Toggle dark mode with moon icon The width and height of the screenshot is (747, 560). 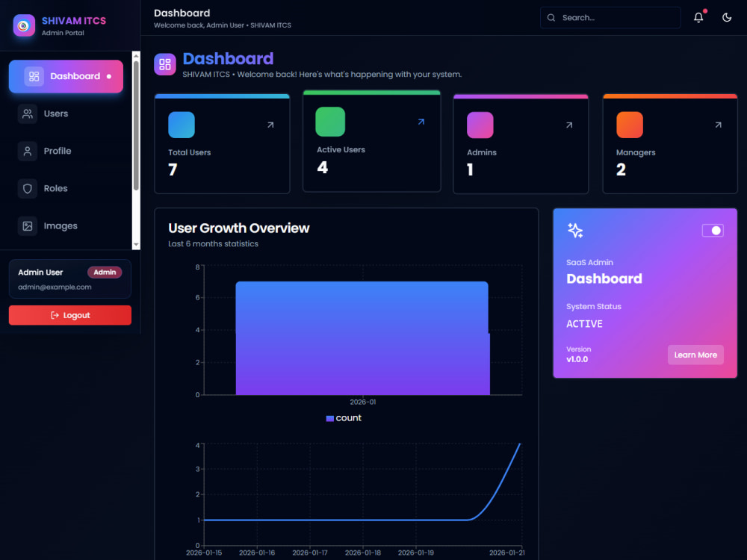(727, 18)
